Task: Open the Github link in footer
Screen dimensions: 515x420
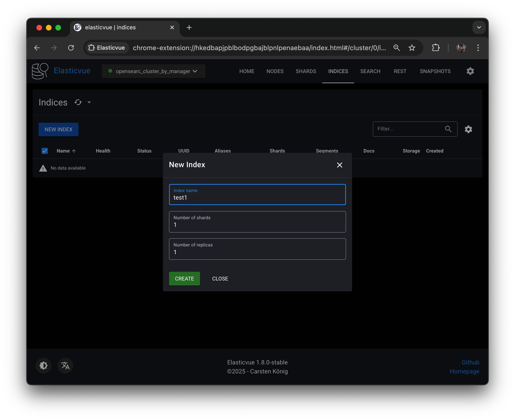Action: pos(470,362)
